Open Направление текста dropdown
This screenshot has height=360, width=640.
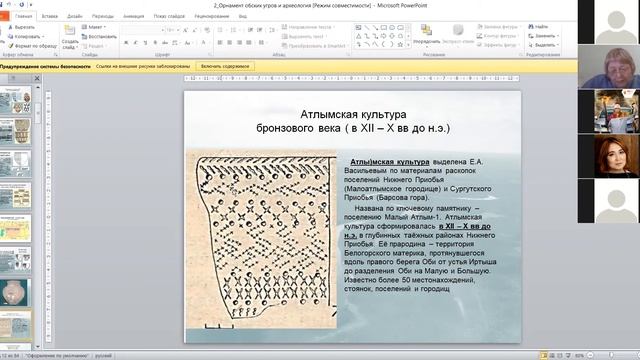pos(309,27)
